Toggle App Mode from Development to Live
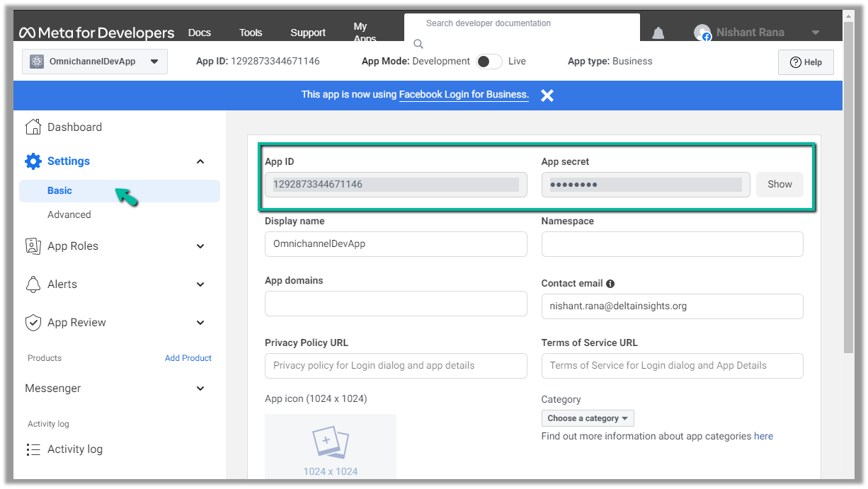The image size is (868, 489). point(489,62)
